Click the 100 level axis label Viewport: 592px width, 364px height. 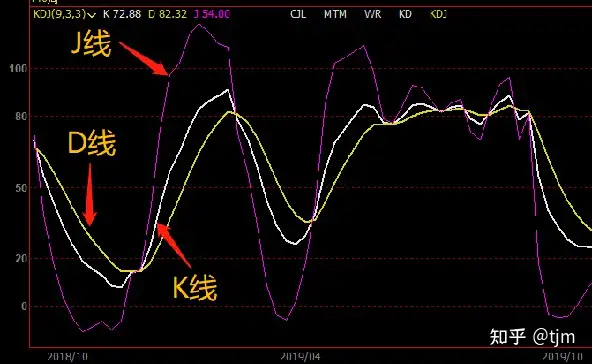coord(18,68)
